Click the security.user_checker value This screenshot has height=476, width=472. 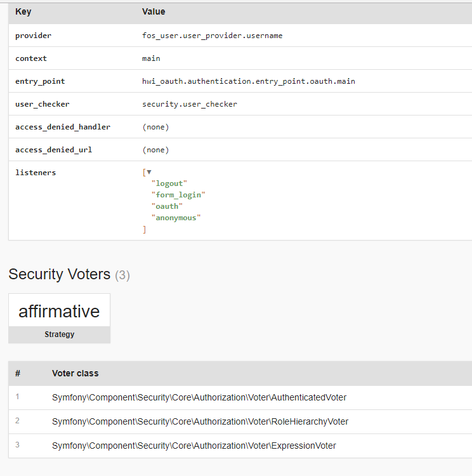tap(190, 104)
